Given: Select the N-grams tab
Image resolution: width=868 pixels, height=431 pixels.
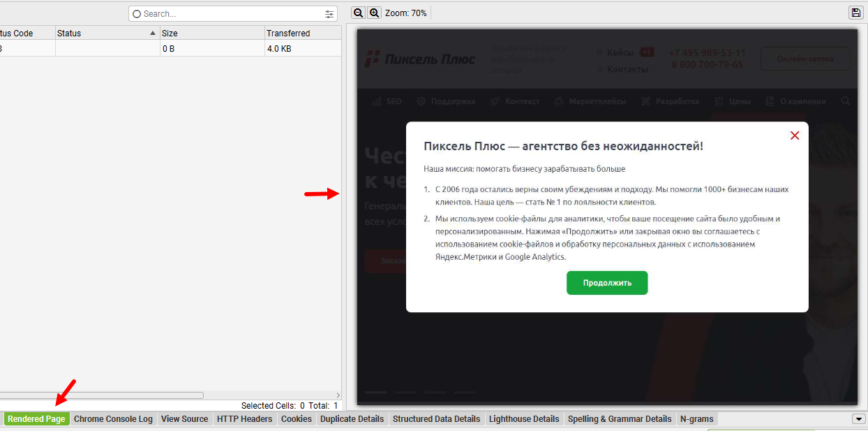Looking at the screenshot, I should (x=696, y=419).
